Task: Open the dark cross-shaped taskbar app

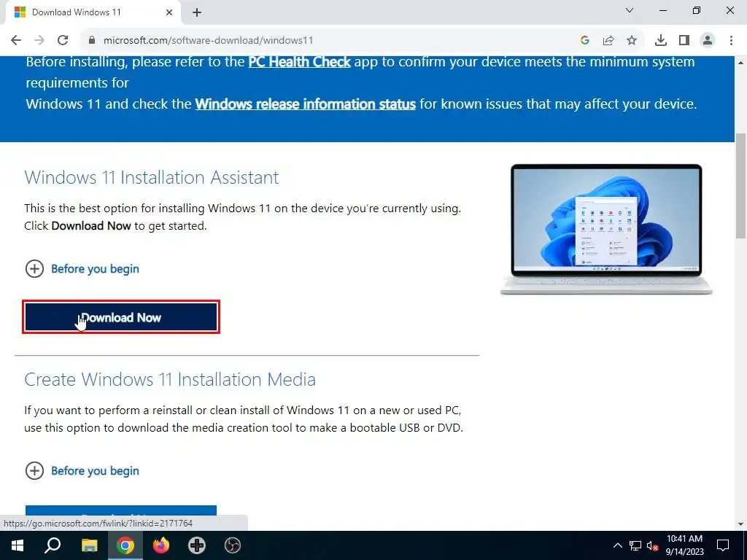Action: point(197,545)
